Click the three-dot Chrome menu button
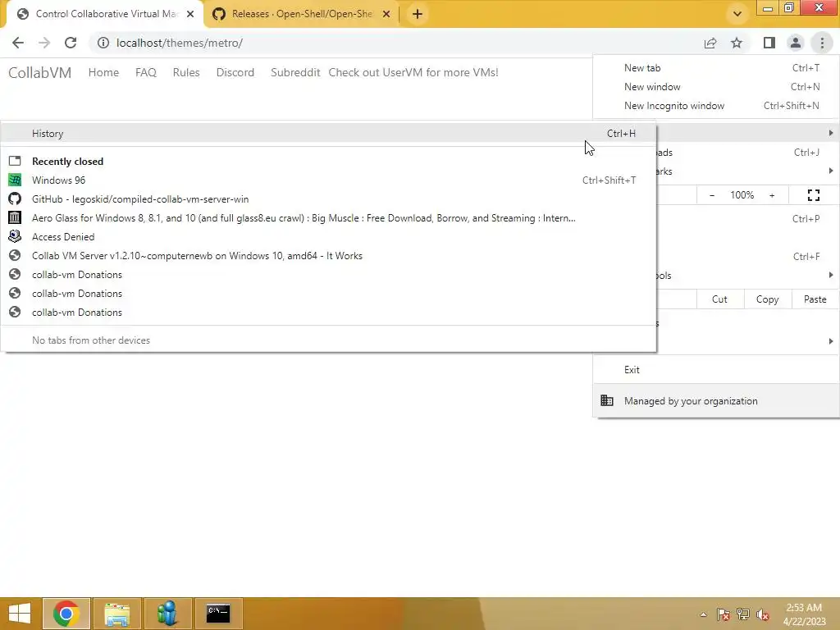This screenshot has width=840, height=630. coord(822,43)
